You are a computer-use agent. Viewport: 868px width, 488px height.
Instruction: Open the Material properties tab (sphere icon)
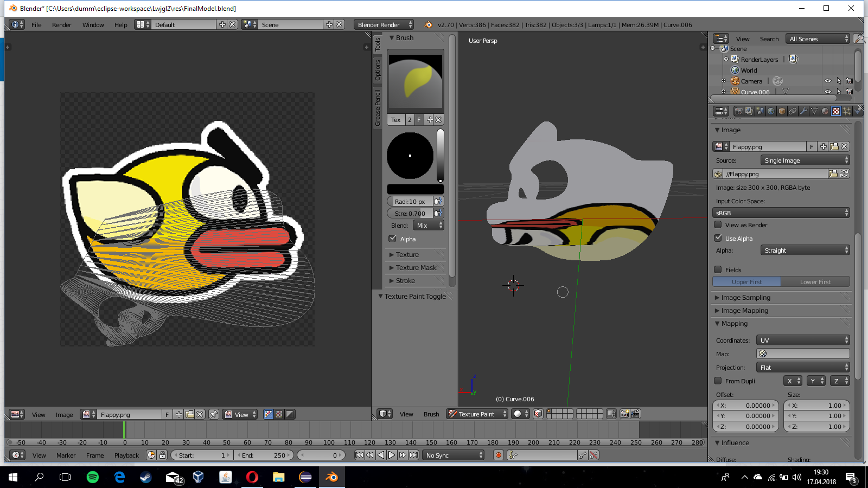pos(825,111)
